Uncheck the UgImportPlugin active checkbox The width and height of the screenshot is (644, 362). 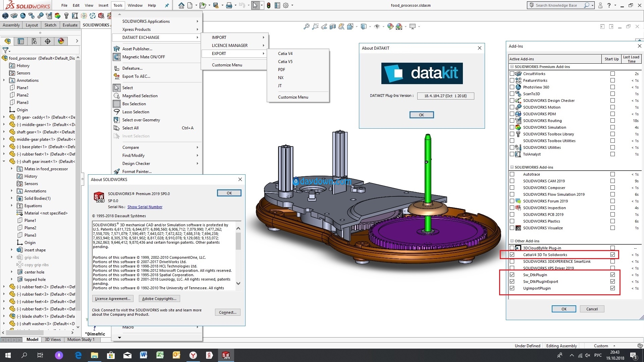[512, 288]
